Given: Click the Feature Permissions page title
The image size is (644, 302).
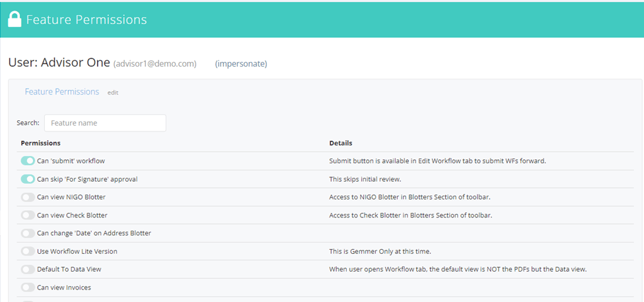Looking at the screenshot, I should click(x=87, y=19).
